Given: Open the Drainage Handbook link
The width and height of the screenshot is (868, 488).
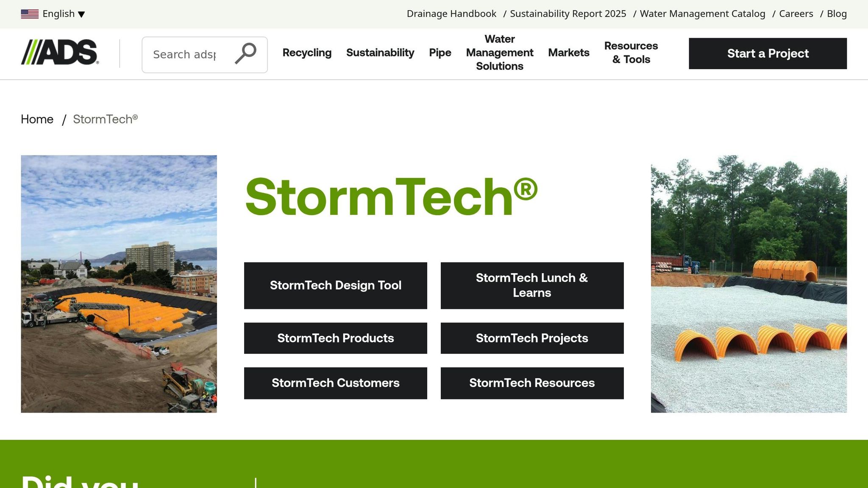Looking at the screenshot, I should 451,13.
